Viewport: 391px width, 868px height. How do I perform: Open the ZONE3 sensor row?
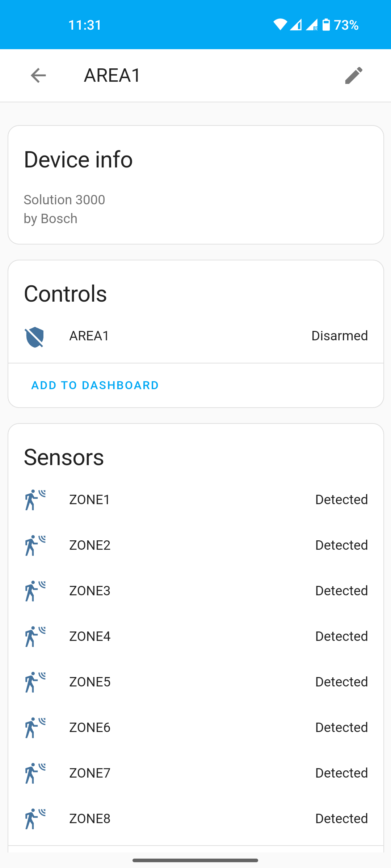(x=196, y=591)
